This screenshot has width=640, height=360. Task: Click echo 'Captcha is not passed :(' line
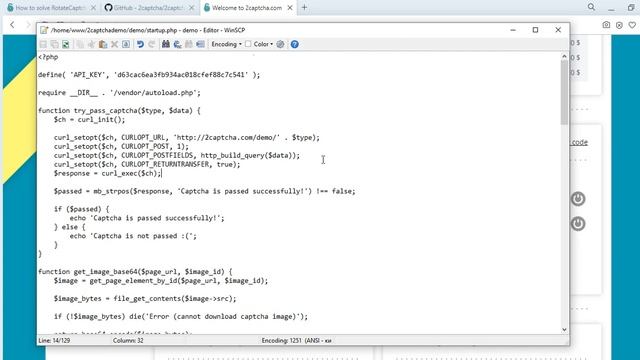[x=133, y=236]
